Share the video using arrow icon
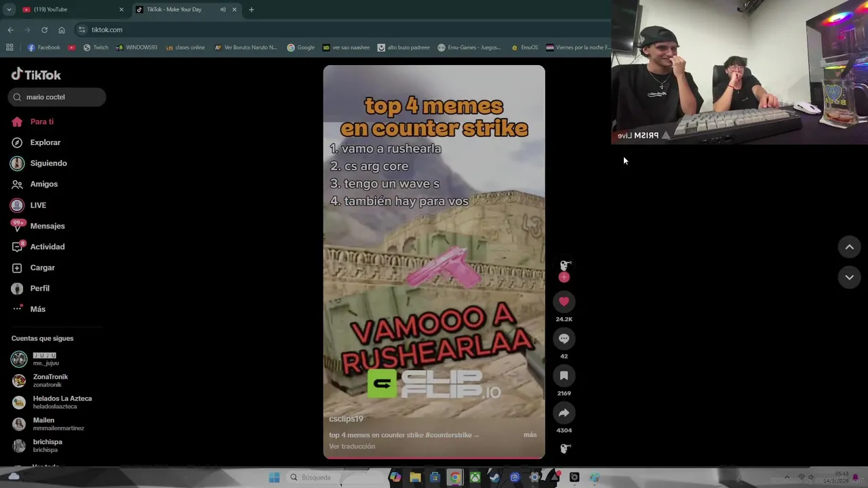This screenshot has height=488, width=868. (564, 413)
